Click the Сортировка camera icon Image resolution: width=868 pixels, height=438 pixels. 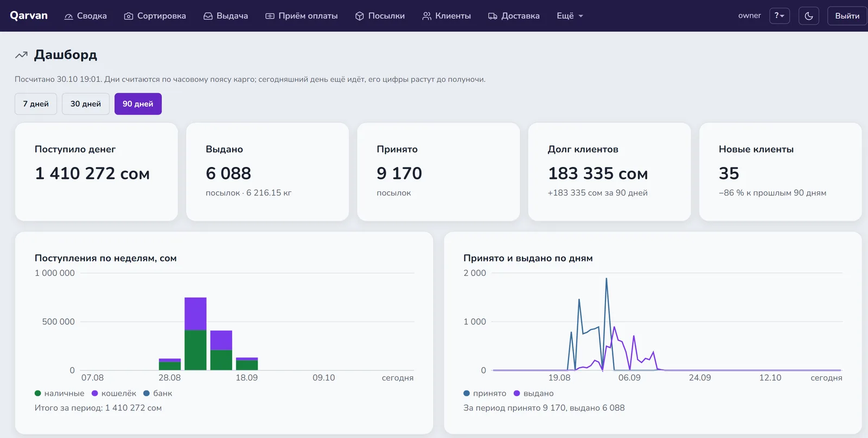click(x=129, y=16)
